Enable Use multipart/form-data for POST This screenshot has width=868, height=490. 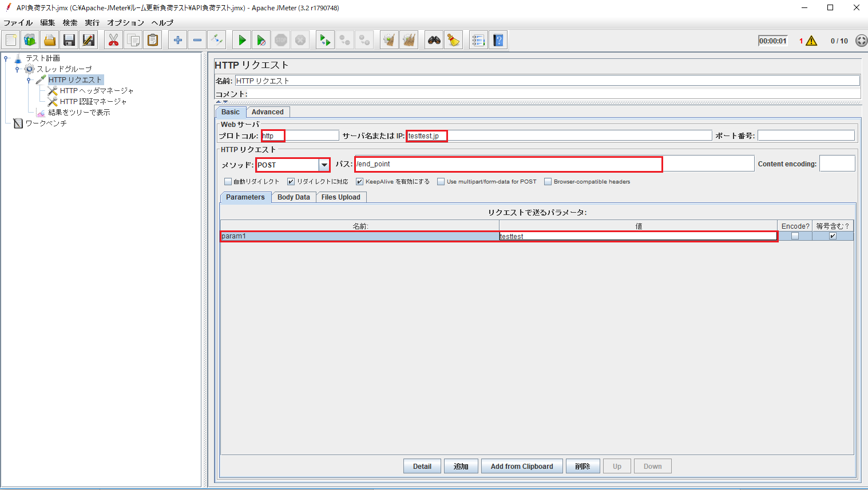click(x=441, y=181)
